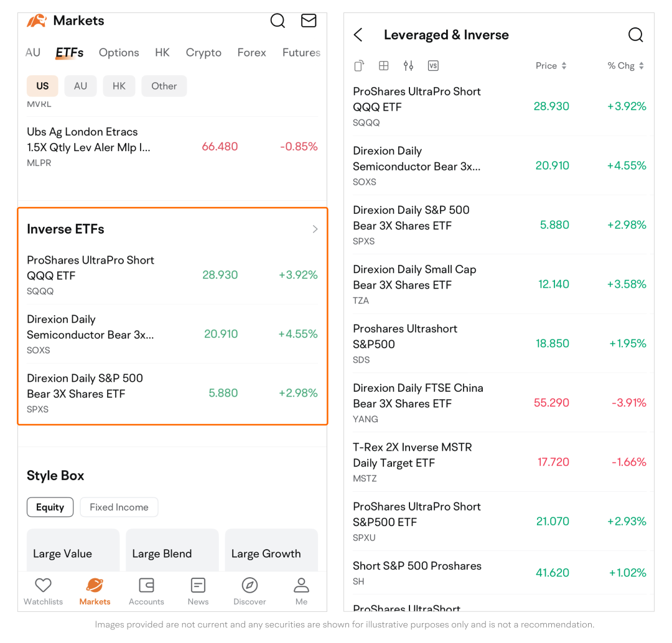
Task: Go back from Leveraged & Inverse screen
Action: tap(358, 35)
